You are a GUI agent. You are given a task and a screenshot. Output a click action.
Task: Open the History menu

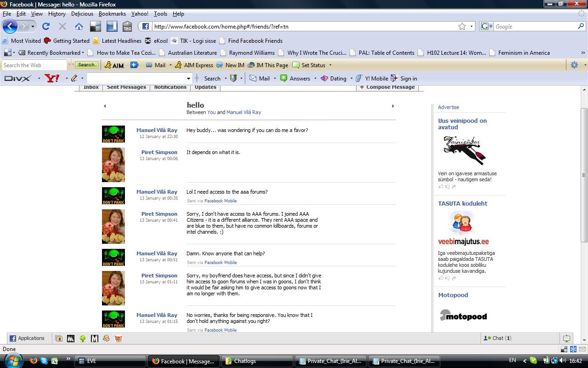[57, 14]
